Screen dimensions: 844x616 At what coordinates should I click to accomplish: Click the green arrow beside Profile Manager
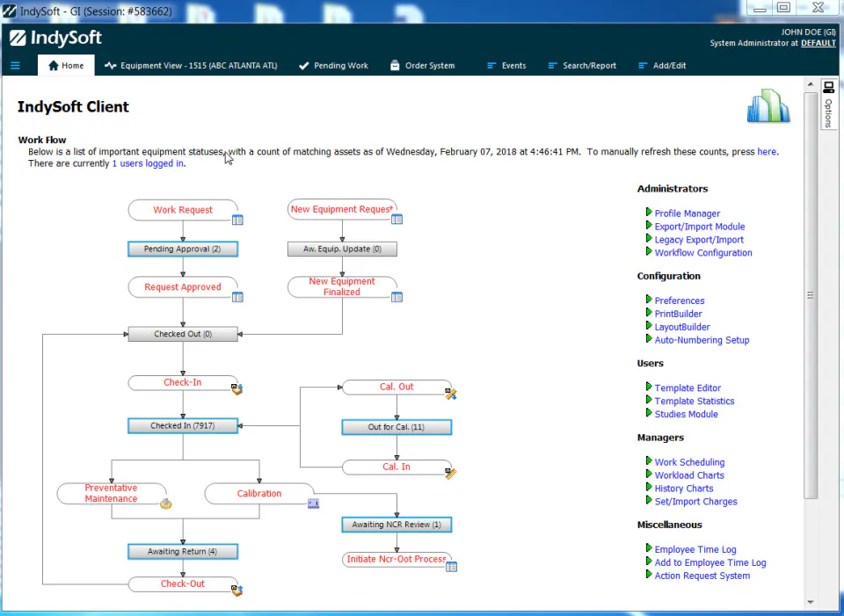point(649,213)
